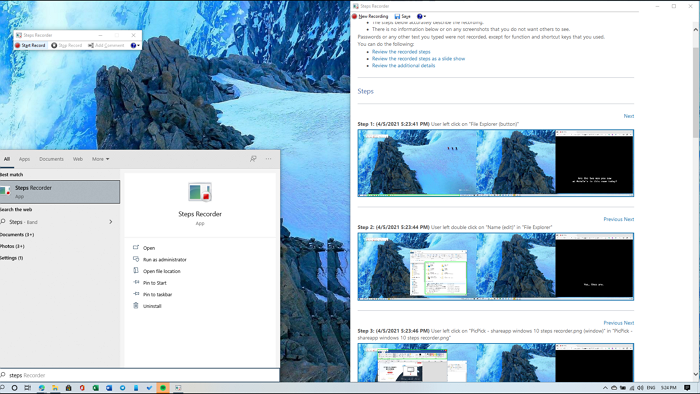Click the Next link above Step 1
This screenshot has width=700, height=394.
pos(629,116)
